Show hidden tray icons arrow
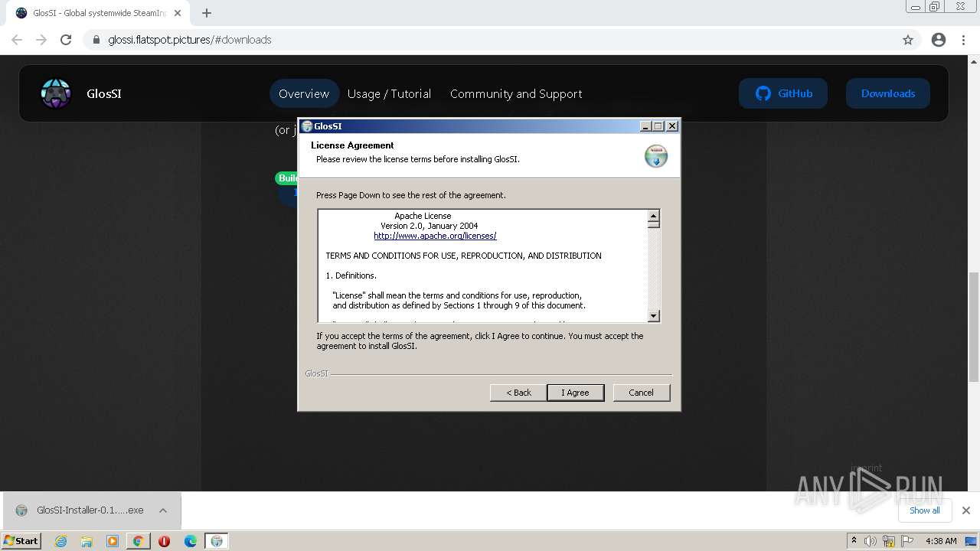Screen dimensions: 980x551 click(854, 540)
